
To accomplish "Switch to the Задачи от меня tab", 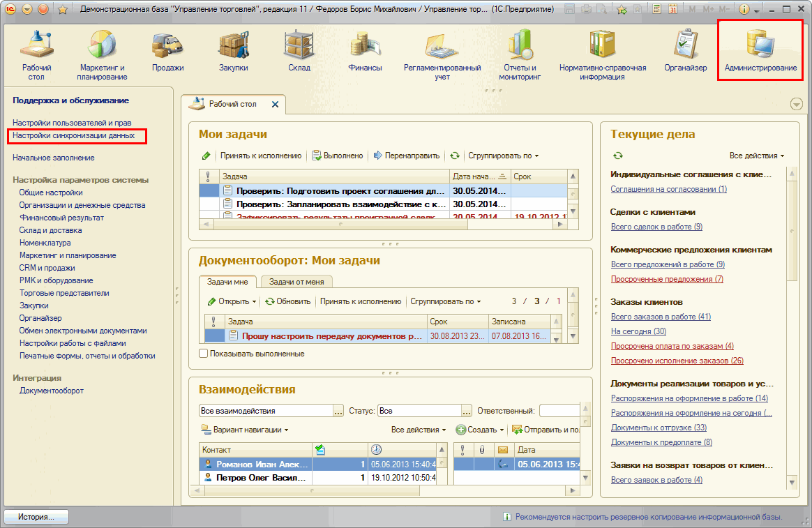I will (x=296, y=282).
